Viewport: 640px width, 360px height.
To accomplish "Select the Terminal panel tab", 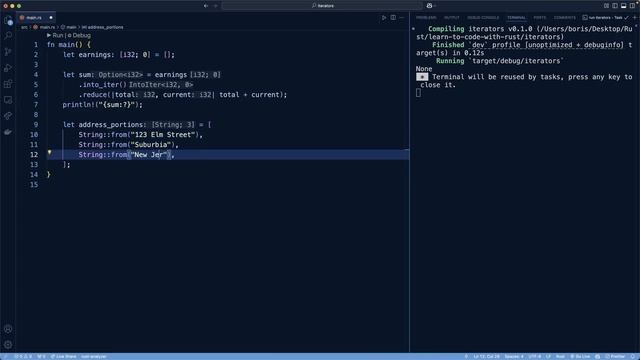I will pyautogui.click(x=516, y=18).
